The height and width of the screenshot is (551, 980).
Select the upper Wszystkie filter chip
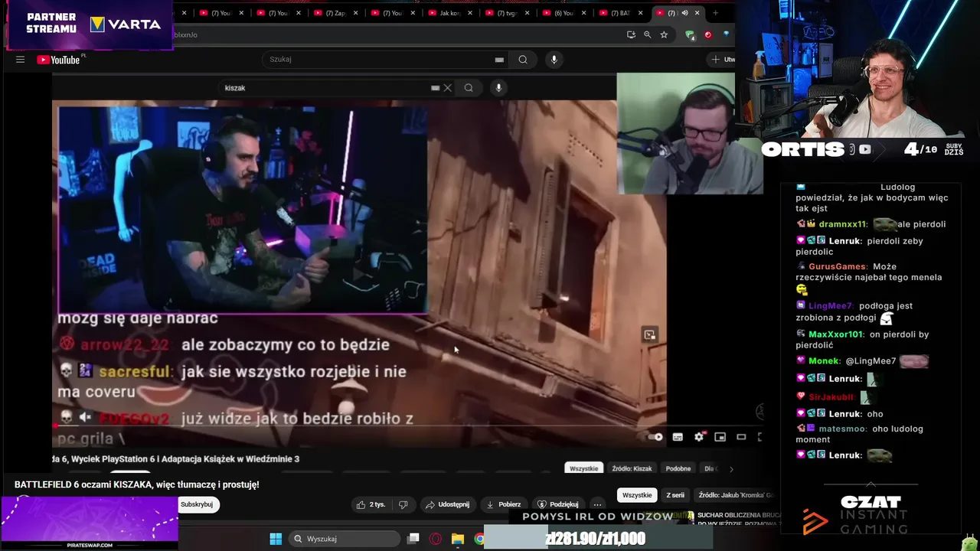click(584, 468)
